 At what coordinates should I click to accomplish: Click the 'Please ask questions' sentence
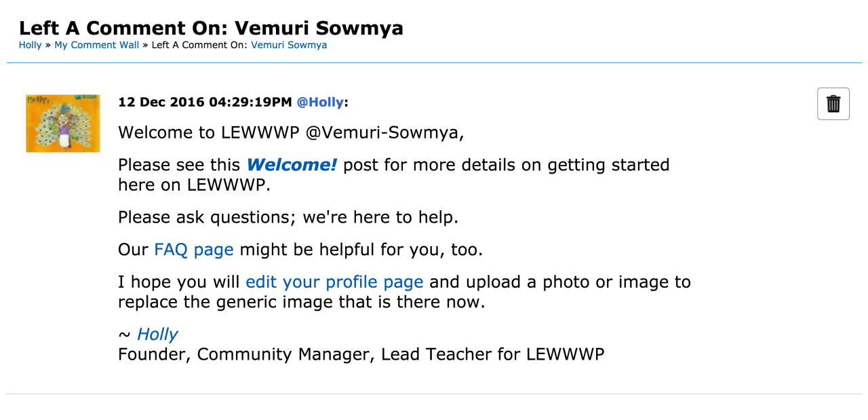click(288, 217)
